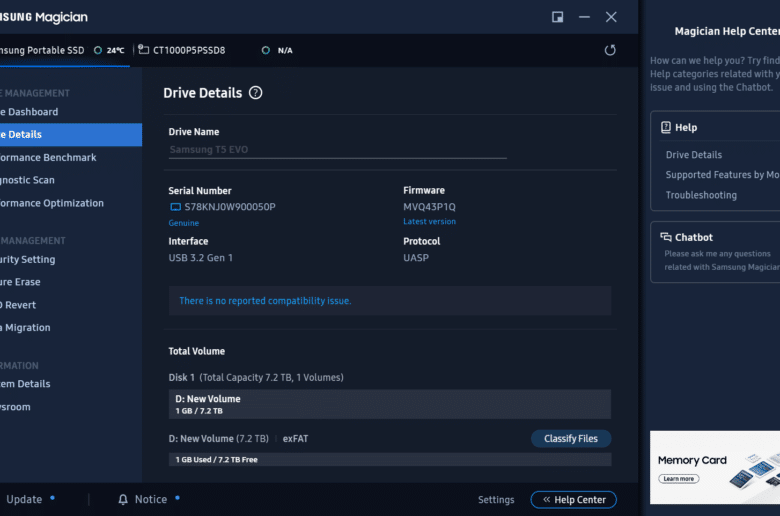
Task: Open the Drive Details help topic link
Action: point(693,155)
